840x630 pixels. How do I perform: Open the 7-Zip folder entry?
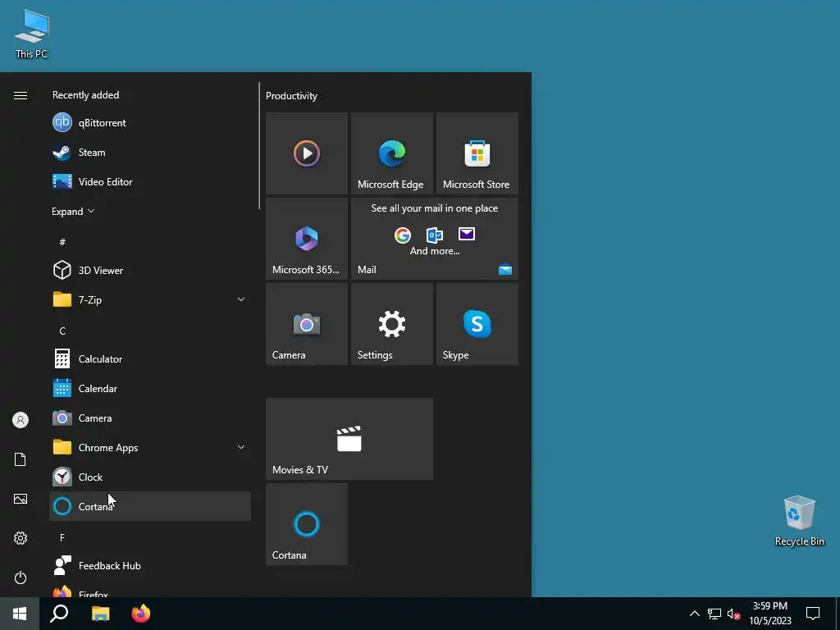150,299
